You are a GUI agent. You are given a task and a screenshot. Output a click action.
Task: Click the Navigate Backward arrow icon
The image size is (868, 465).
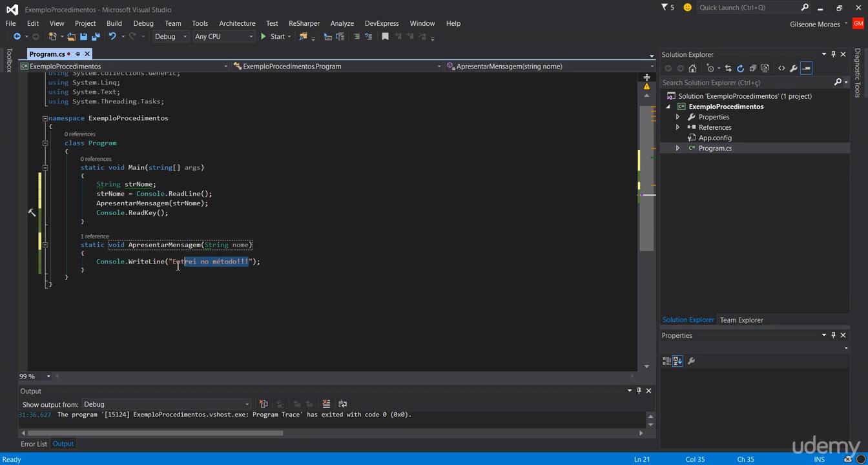17,37
